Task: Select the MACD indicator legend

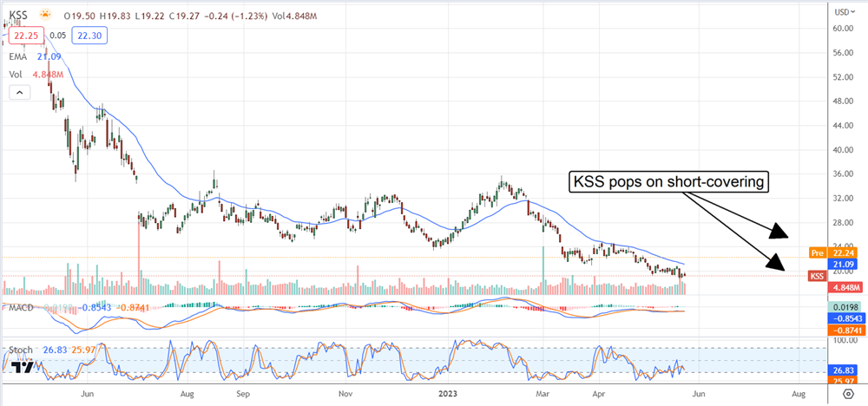Action: click(19, 307)
